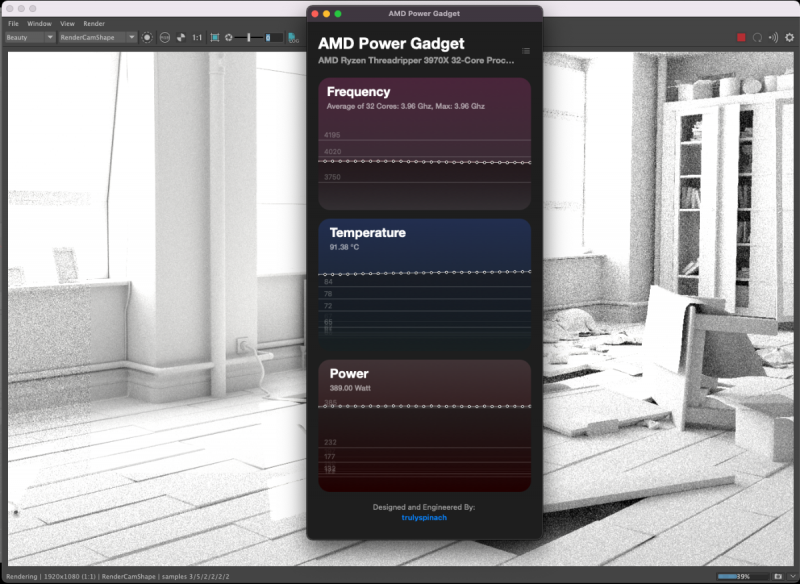This screenshot has height=584, width=800.
Task: Click the Rendering status text
Action: [21, 576]
